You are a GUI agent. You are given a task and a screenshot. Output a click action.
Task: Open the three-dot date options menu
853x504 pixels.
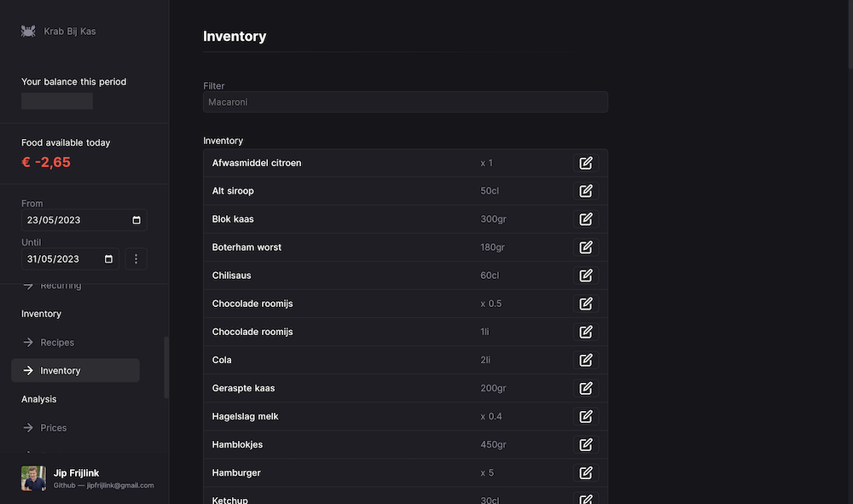[x=136, y=259]
